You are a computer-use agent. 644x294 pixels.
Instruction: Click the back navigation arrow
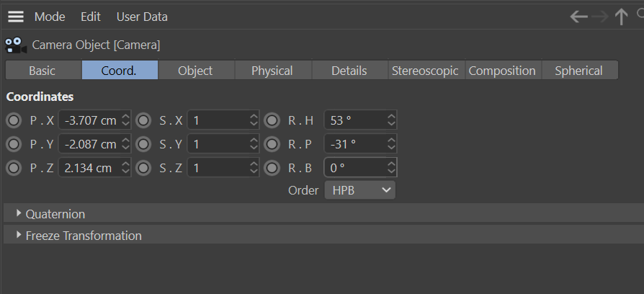tap(578, 17)
